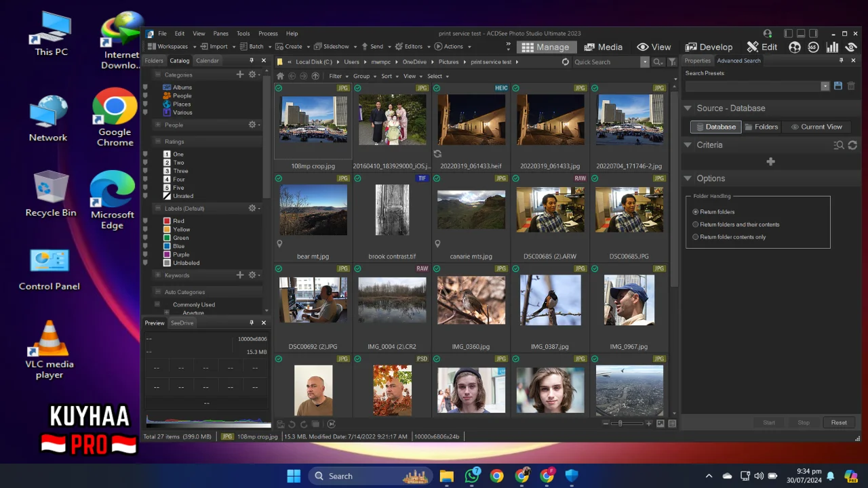Pin the Preview pane
This screenshot has height=488, width=868.
252,323
